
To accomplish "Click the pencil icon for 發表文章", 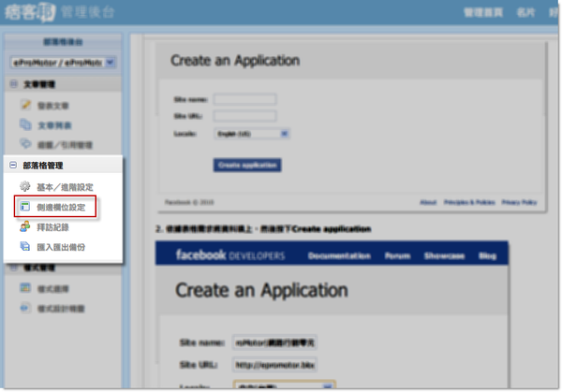I will point(25,105).
